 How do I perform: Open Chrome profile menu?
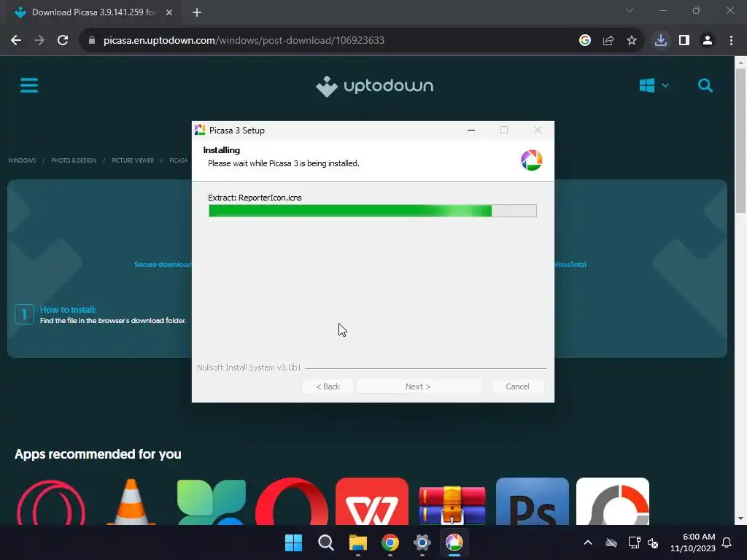[x=708, y=41]
